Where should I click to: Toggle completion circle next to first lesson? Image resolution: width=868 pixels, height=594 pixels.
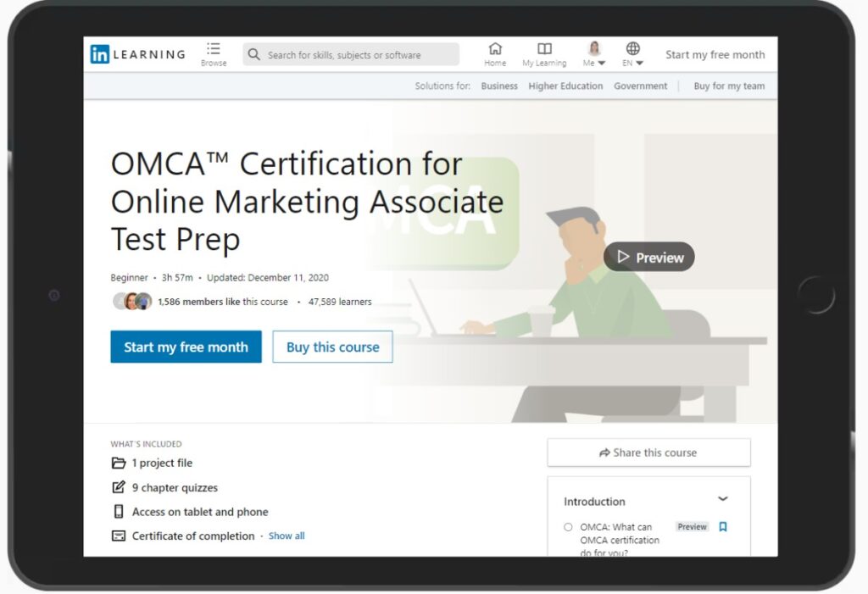coord(568,526)
